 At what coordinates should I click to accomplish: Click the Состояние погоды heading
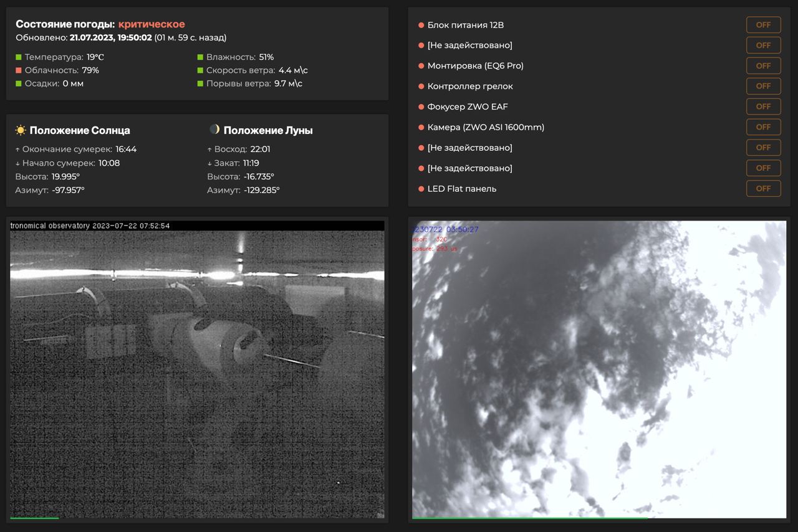65,24
